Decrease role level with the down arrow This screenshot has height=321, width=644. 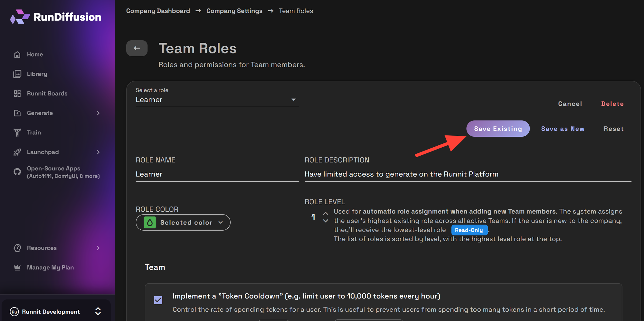click(x=326, y=221)
